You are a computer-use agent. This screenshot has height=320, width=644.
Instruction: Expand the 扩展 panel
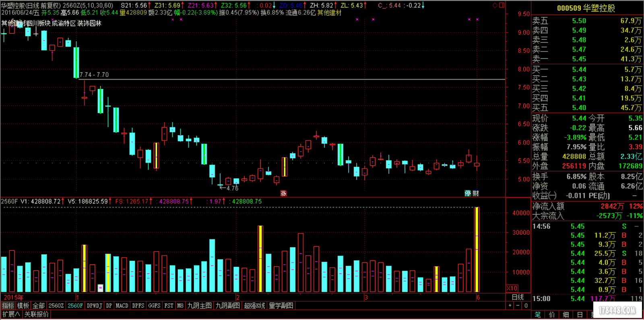(x=11, y=314)
